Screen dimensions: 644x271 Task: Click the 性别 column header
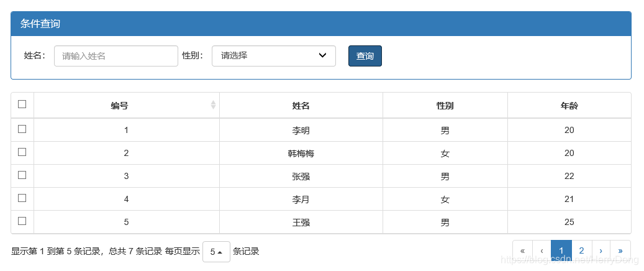(445, 106)
